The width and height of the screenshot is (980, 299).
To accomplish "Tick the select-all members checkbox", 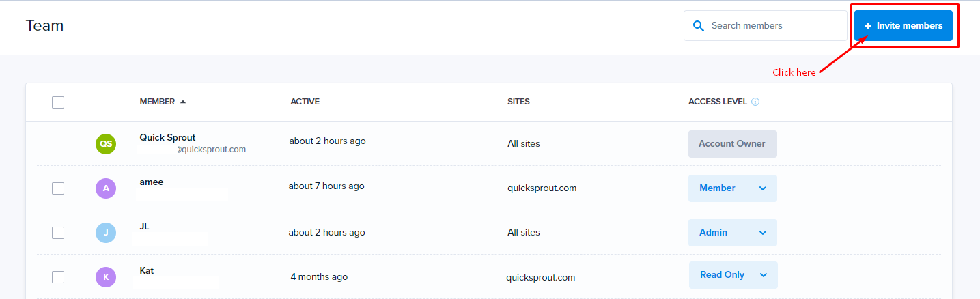I will click(x=58, y=102).
